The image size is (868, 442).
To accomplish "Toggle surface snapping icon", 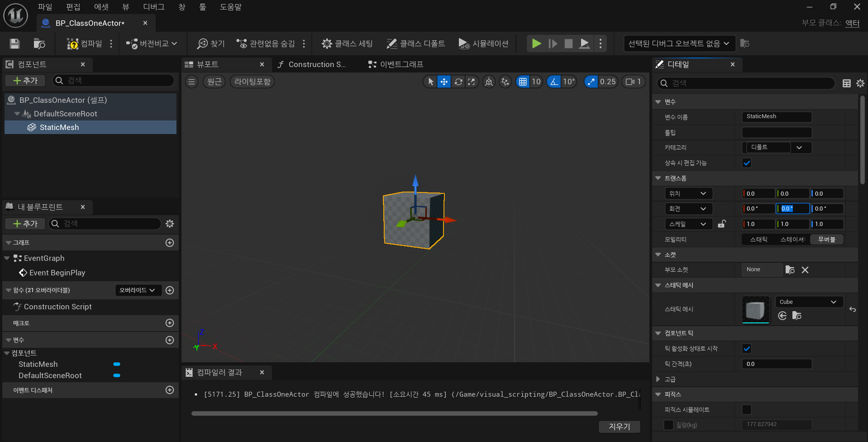I will pos(505,82).
